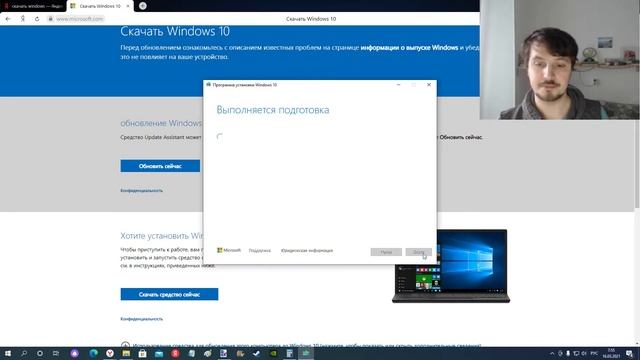
Task: Open the Mail app from the taskbar
Action: (x=159, y=353)
